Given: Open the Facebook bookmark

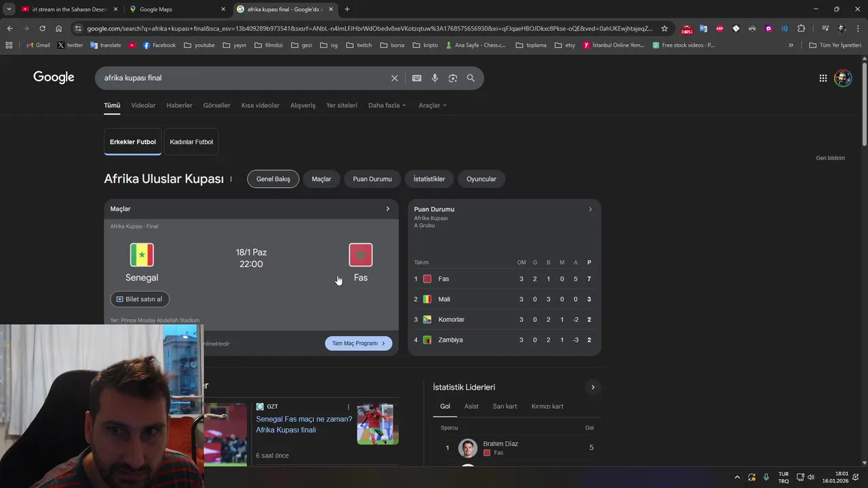Looking at the screenshot, I should click(x=159, y=45).
